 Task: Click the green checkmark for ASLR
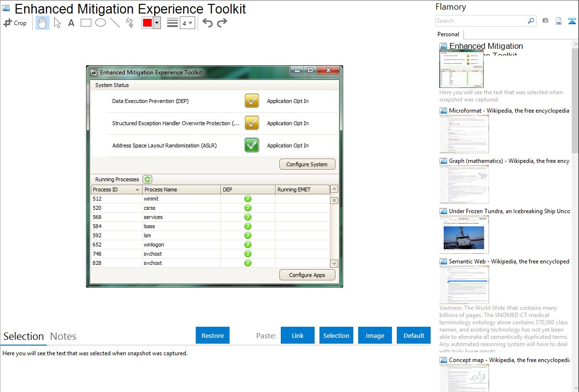click(252, 145)
